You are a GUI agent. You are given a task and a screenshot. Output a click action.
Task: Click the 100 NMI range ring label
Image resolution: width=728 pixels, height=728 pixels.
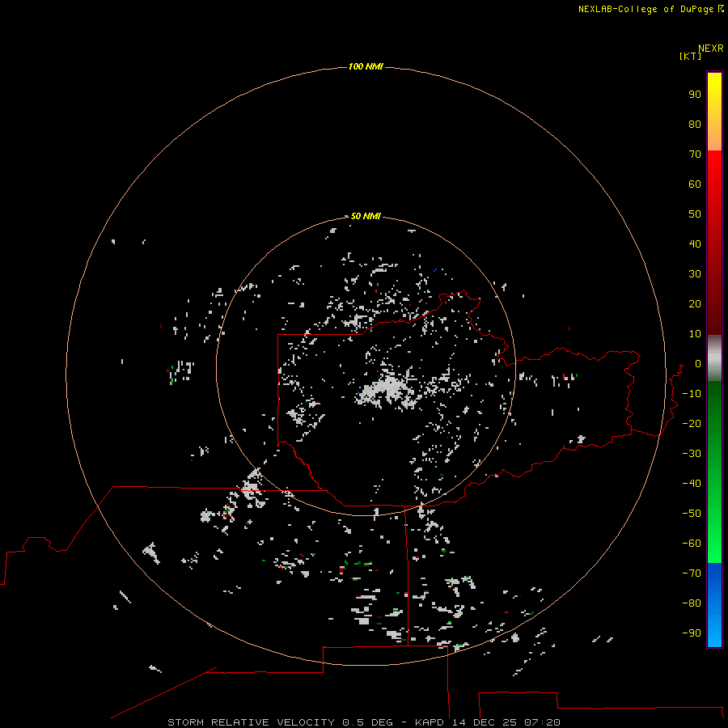(366, 66)
